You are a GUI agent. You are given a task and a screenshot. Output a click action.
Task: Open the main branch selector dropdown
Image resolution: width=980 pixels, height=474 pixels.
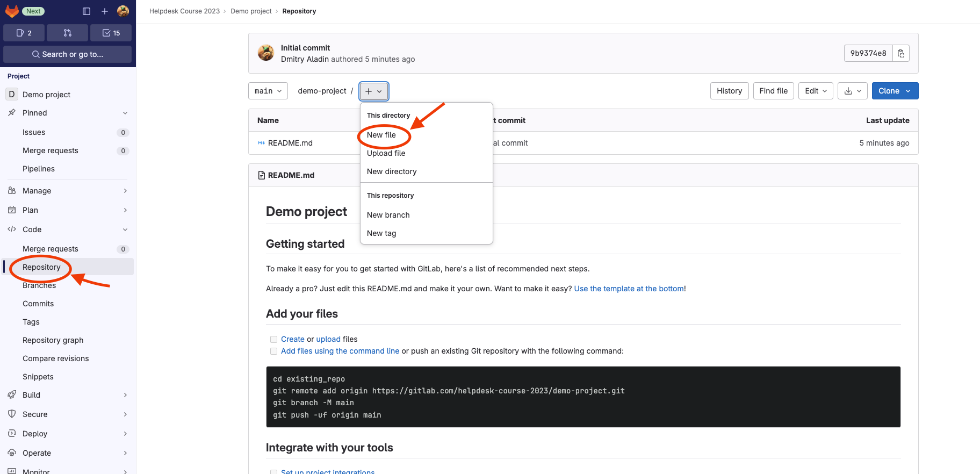(x=268, y=91)
